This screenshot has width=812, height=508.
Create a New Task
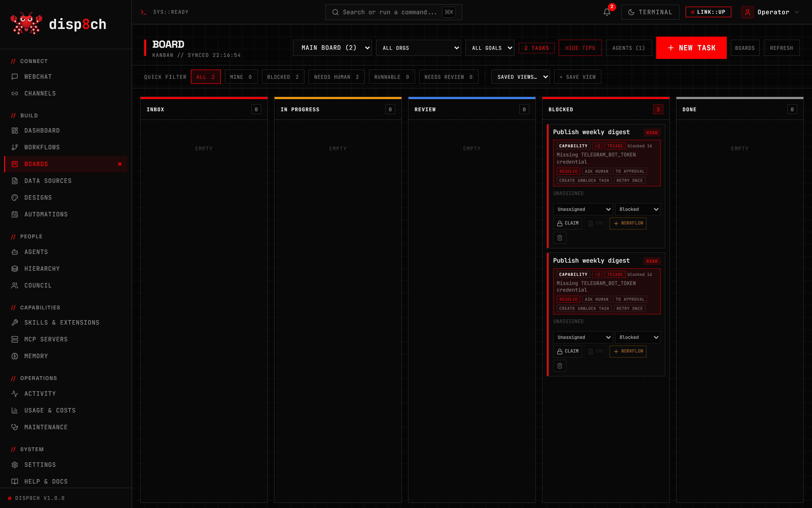[691, 48]
